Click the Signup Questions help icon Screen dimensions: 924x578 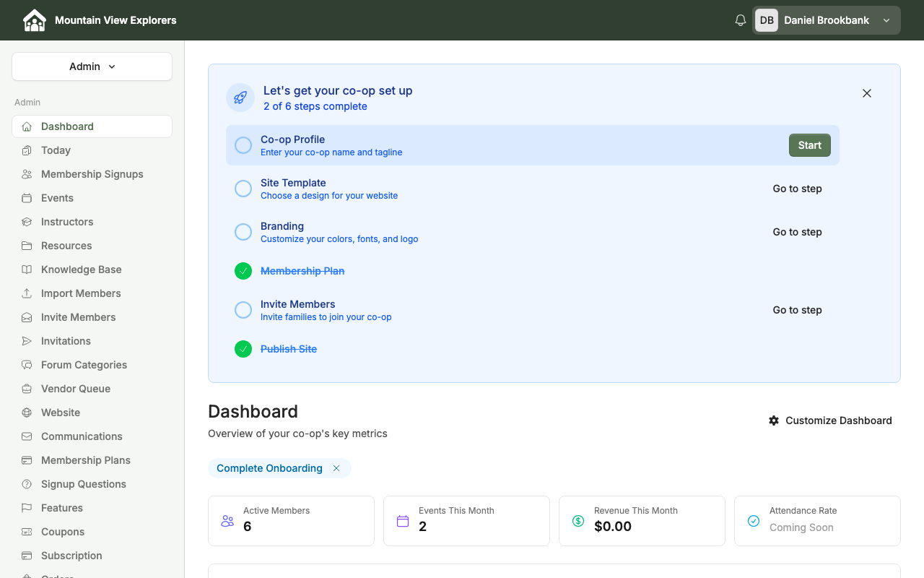(27, 484)
